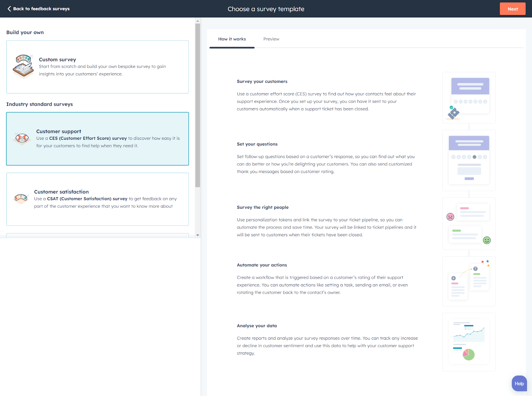
Task: Click the Set your questions illustration
Action: click(x=469, y=160)
